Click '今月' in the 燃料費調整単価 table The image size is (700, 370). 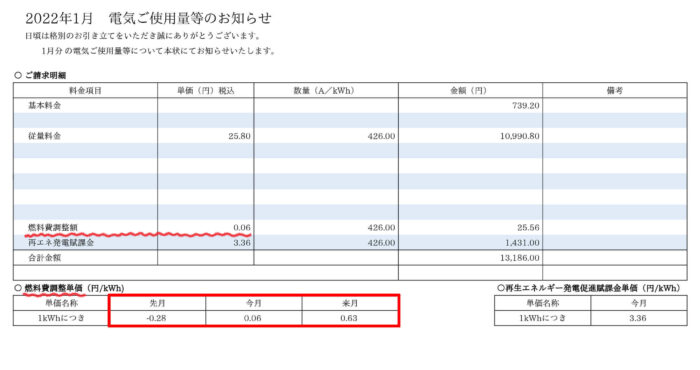pos(254,303)
